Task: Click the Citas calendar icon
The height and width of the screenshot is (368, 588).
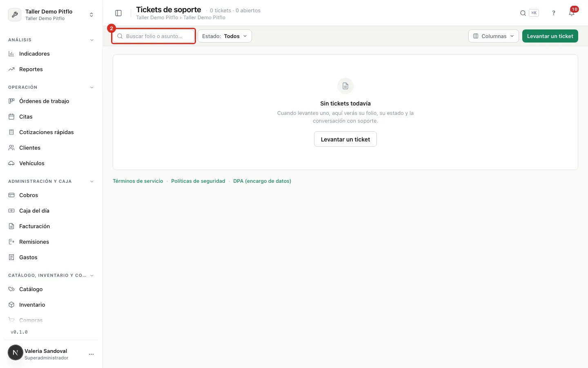Action: click(x=11, y=117)
